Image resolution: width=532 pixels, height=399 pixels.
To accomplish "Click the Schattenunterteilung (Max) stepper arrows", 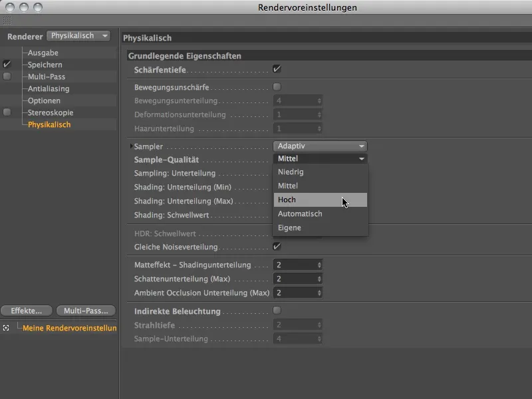I will point(319,279).
